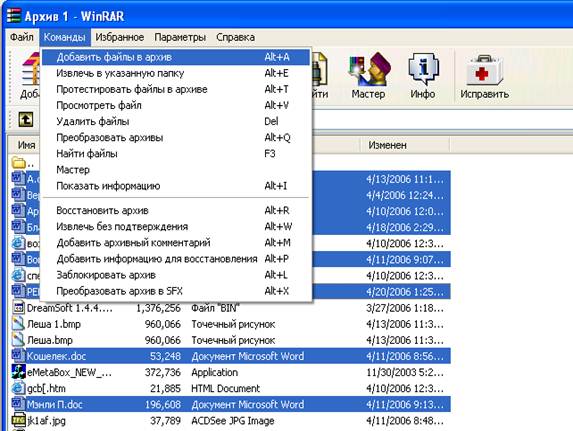This screenshot has height=431, width=573.
Task: Sort by the Имя column header
Action: coord(26,145)
